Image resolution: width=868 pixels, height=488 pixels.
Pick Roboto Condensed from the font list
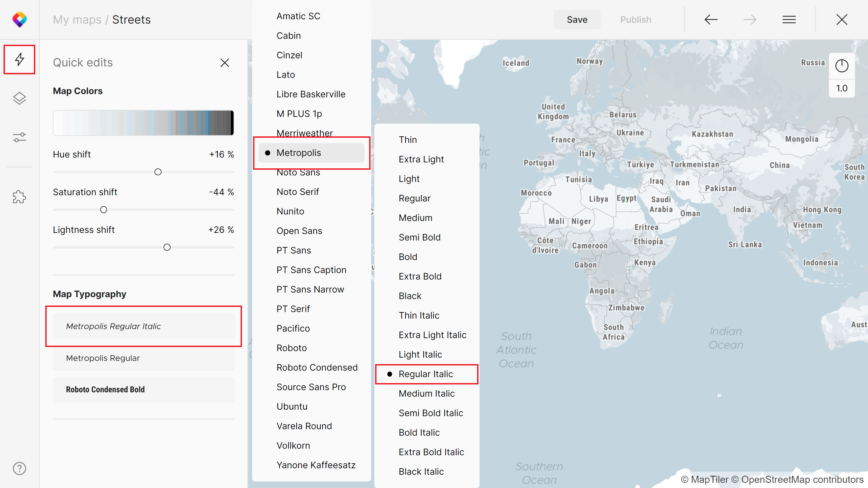(x=317, y=367)
